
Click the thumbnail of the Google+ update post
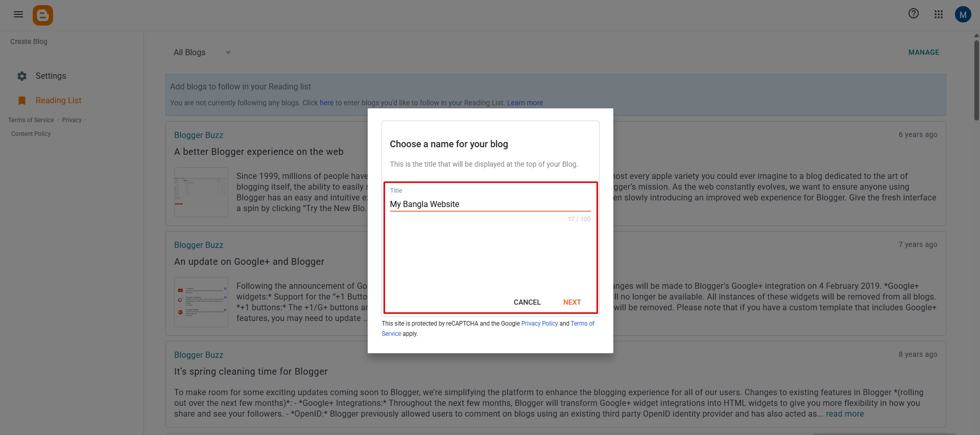coord(201,302)
